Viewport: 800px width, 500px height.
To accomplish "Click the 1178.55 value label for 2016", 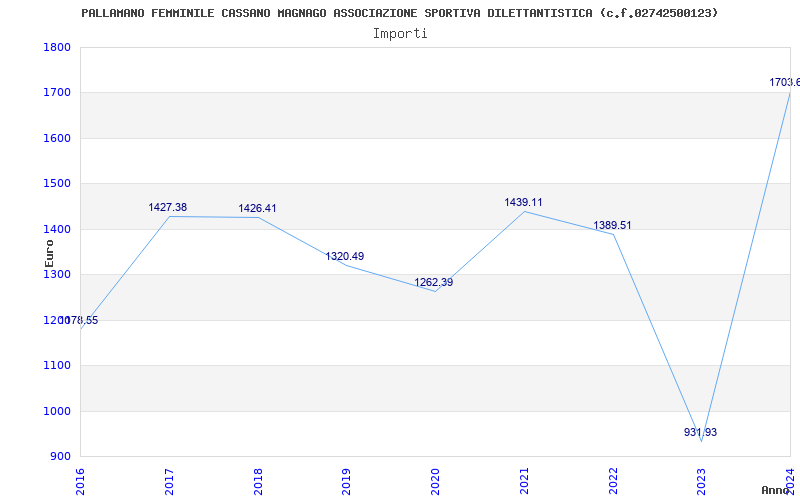I will (79, 320).
